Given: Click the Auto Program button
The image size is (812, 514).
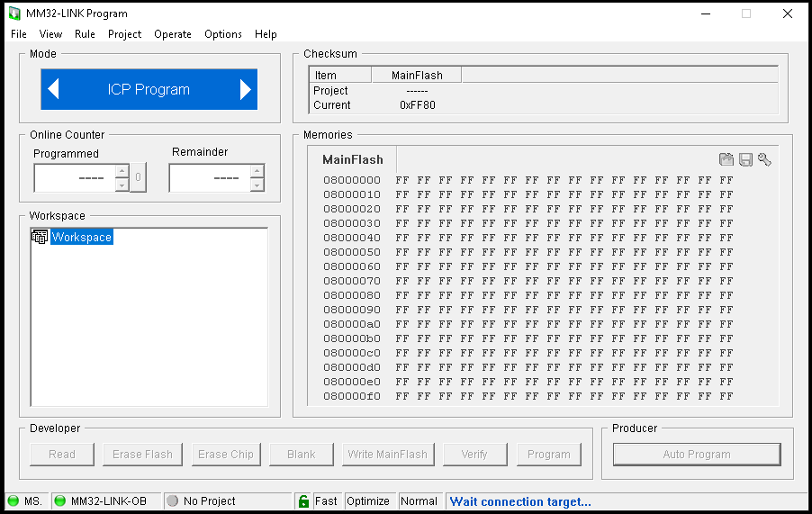Looking at the screenshot, I should [697, 455].
